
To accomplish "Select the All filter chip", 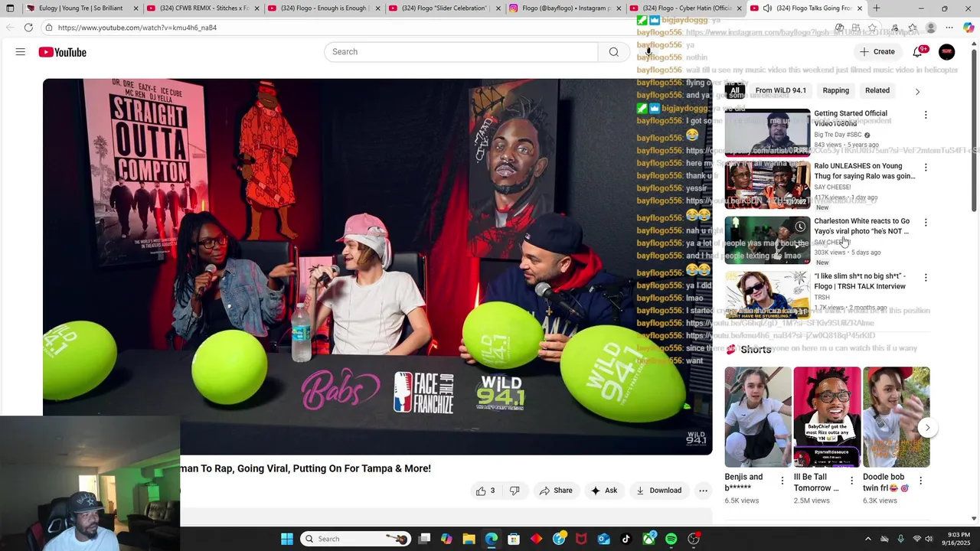I will coord(735,90).
